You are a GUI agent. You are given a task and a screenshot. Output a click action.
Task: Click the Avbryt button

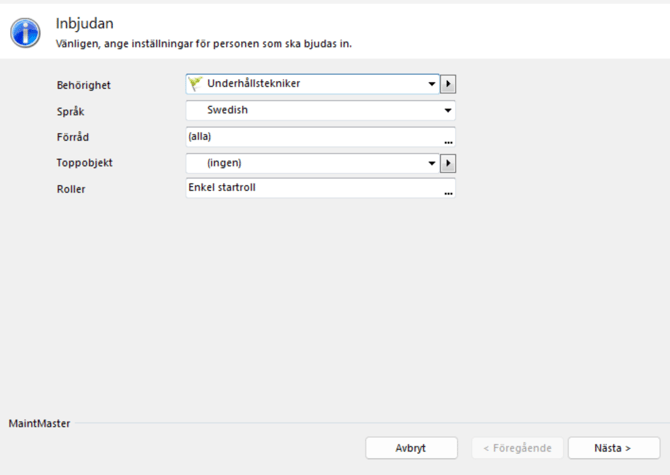point(411,448)
